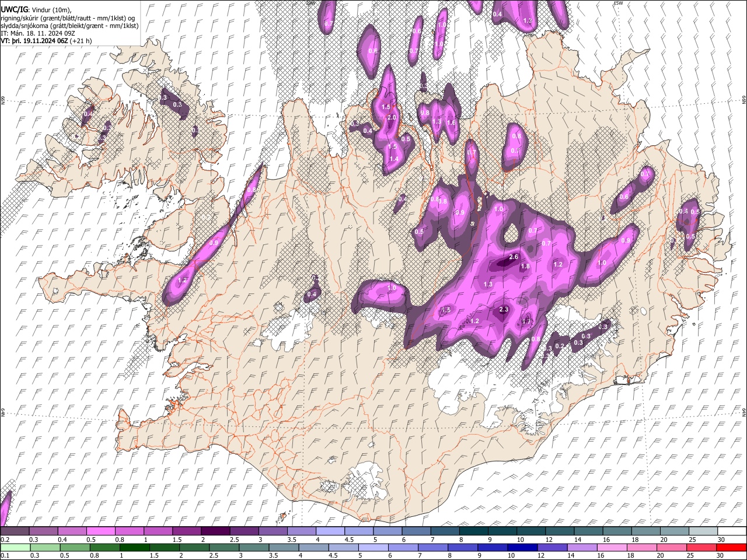Pick the top-row legend swatch starting at 3.5
747x560 pixels.
[x=301, y=531]
